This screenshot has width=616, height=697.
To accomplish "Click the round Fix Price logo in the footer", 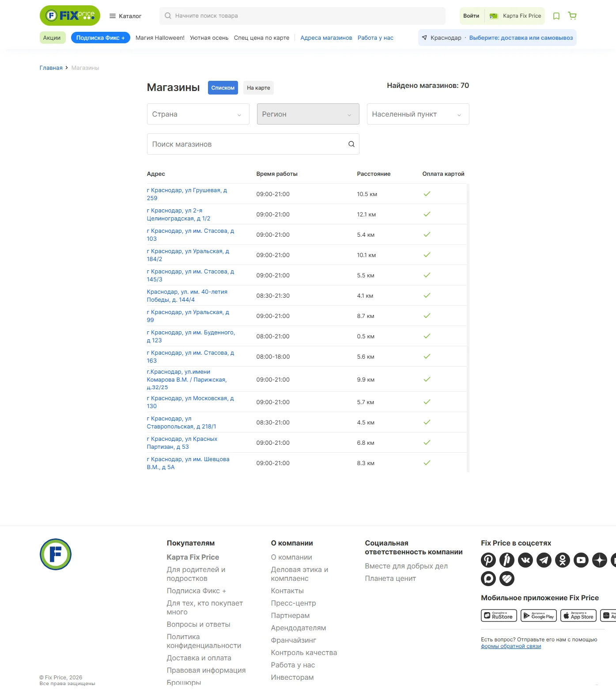I will pyautogui.click(x=56, y=554).
